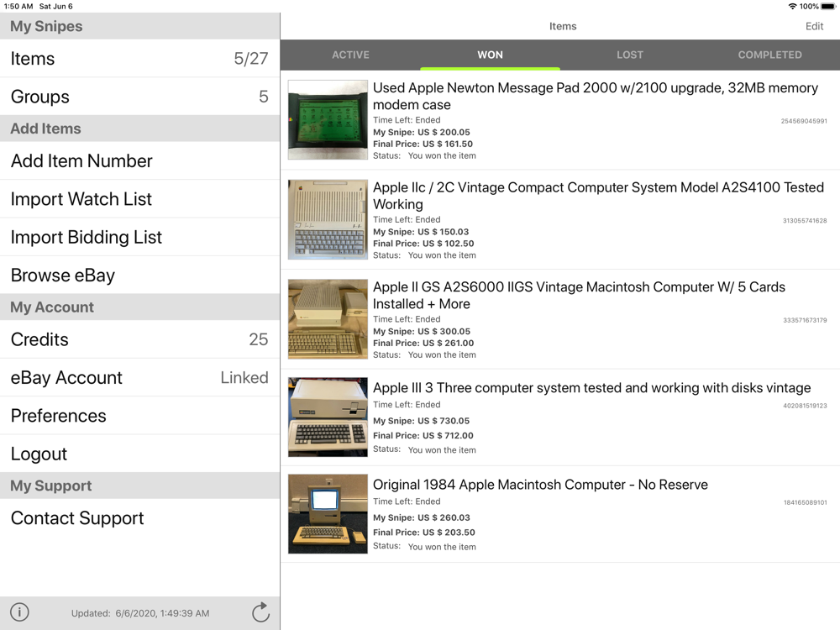Open Contact Support
The width and height of the screenshot is (840, 630).
point(139,517)
